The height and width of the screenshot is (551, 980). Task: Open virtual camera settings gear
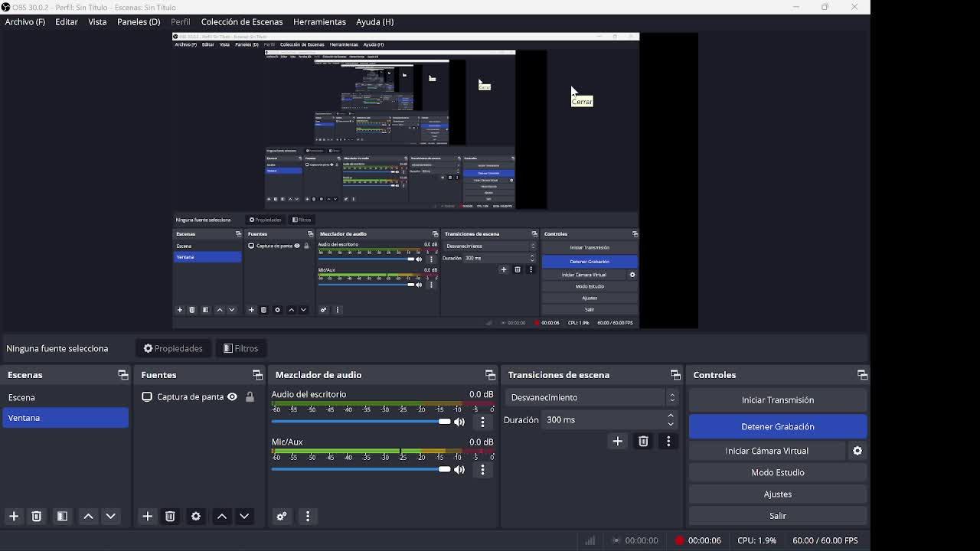pos(857,451)
